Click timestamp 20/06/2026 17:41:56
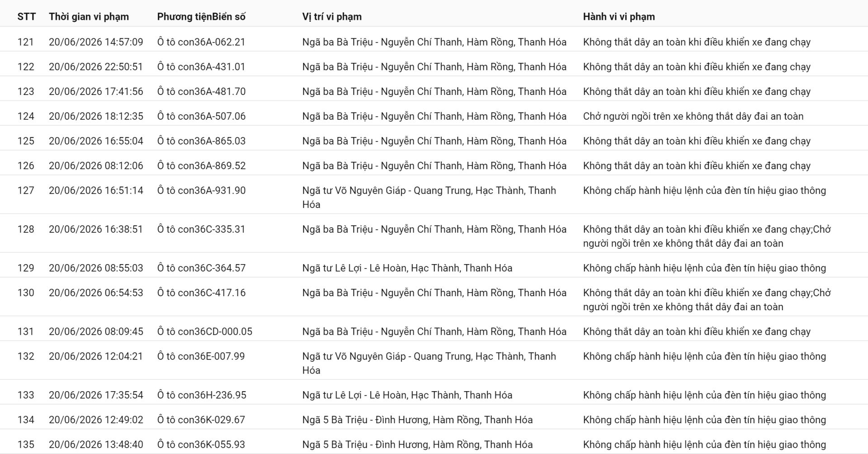This screenshot has width=868, height=454. [x=96, y=92]
